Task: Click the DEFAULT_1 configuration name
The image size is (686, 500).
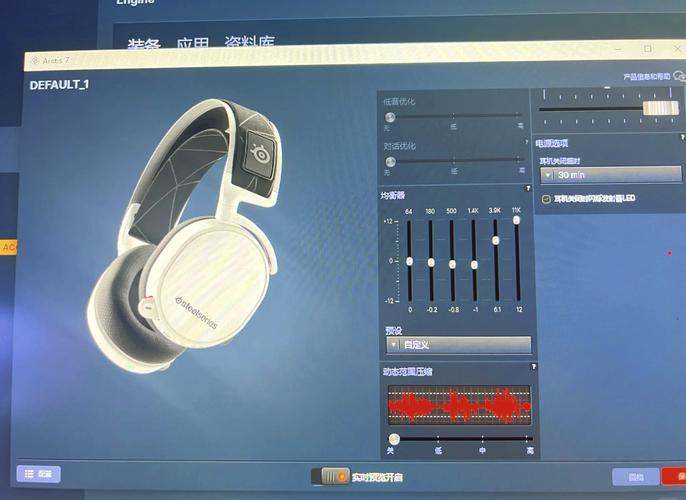Action: pos(59,84)
